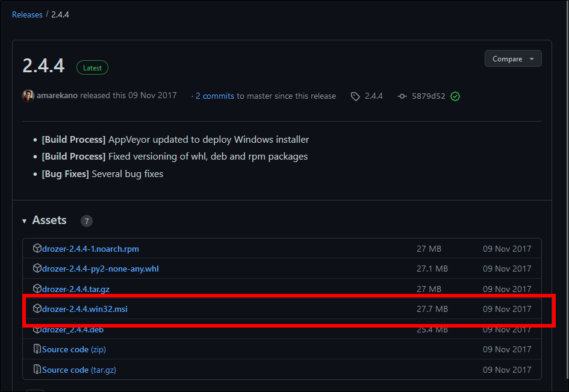View 2 commits since this release
The width and height of the screenshot is (569, 392).
point(215,96)
